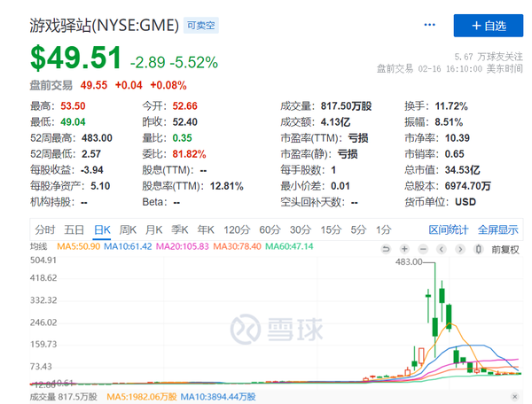Switch to 1分 interval tab
The width and height of the screenshot is (532, 404).
(383, 229)
